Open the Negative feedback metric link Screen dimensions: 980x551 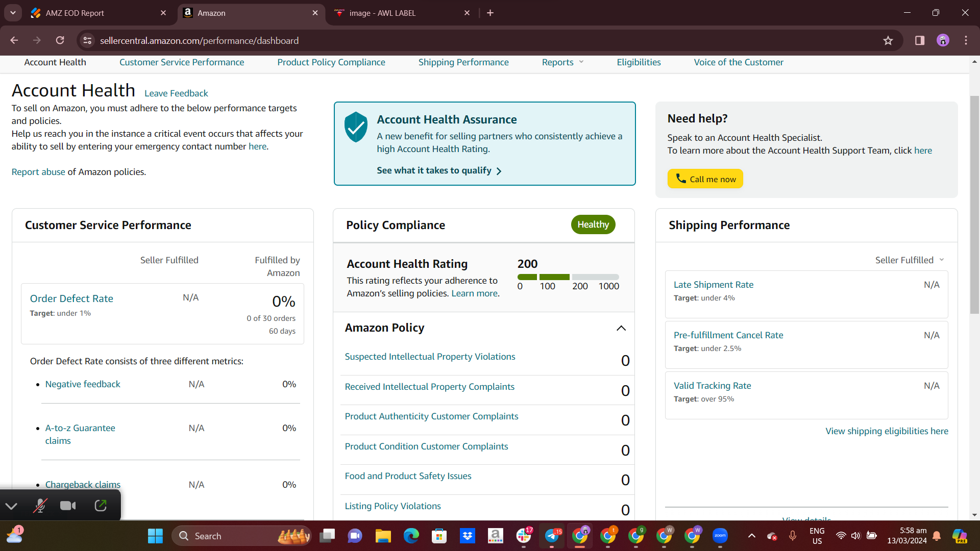click(x=83, y=384)
